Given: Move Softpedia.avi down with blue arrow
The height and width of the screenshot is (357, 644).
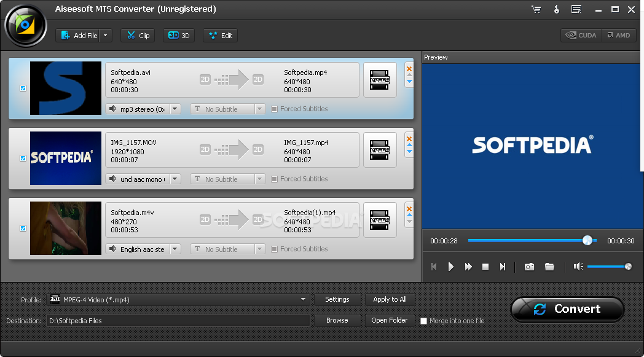Looking at the screenshot, I should (409, 81).
